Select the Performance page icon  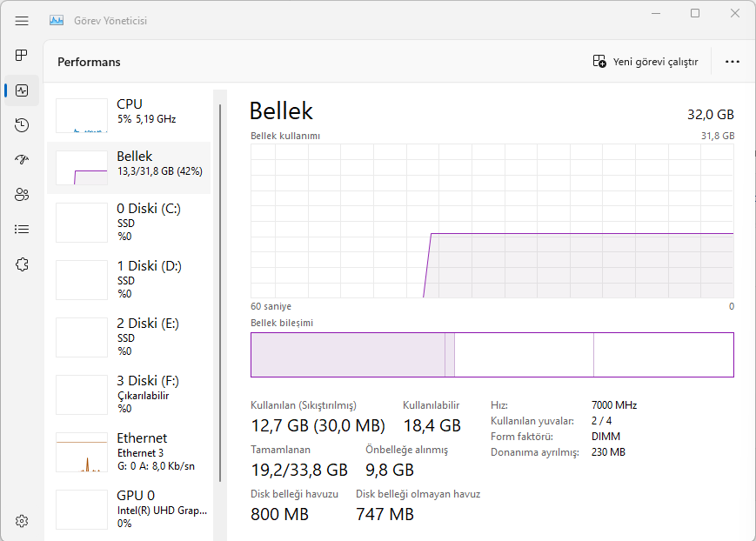tap(22, 90)
